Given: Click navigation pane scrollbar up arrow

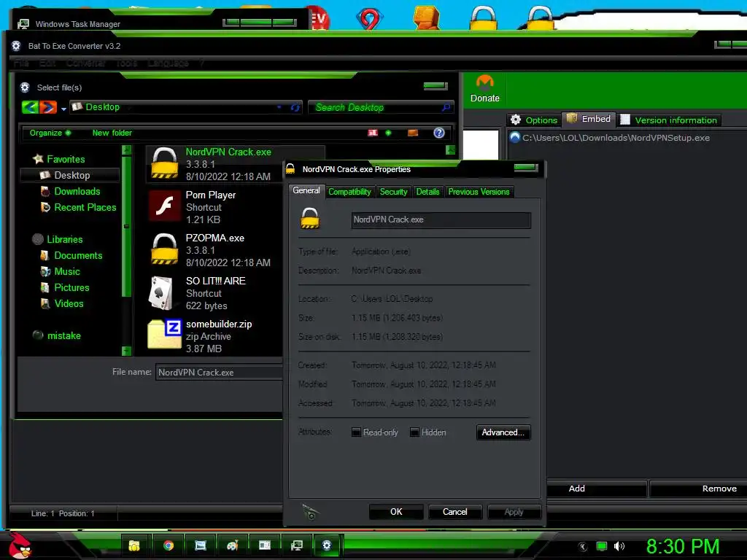Looking at the screenshot, I should click(x=126, y=150).
